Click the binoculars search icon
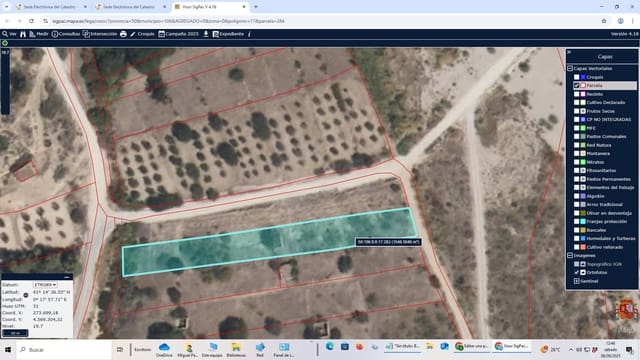This screenshot has height=360, width=640. (23, 34)
